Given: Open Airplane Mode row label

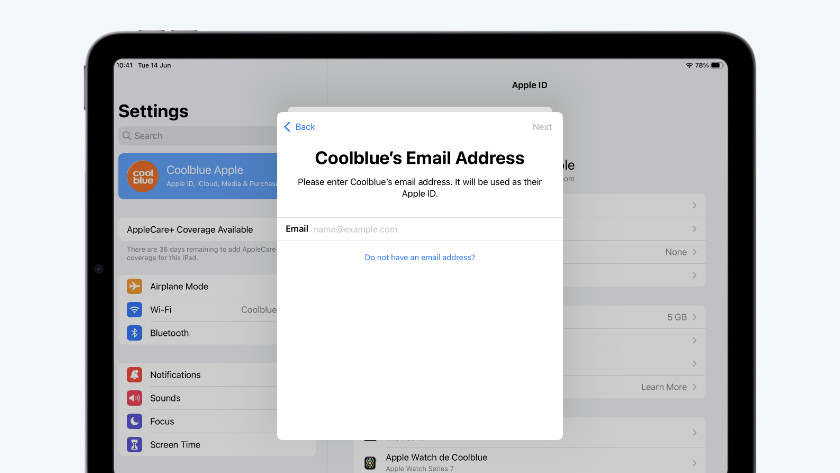Looking at the screenshot, I should (179, 287).
